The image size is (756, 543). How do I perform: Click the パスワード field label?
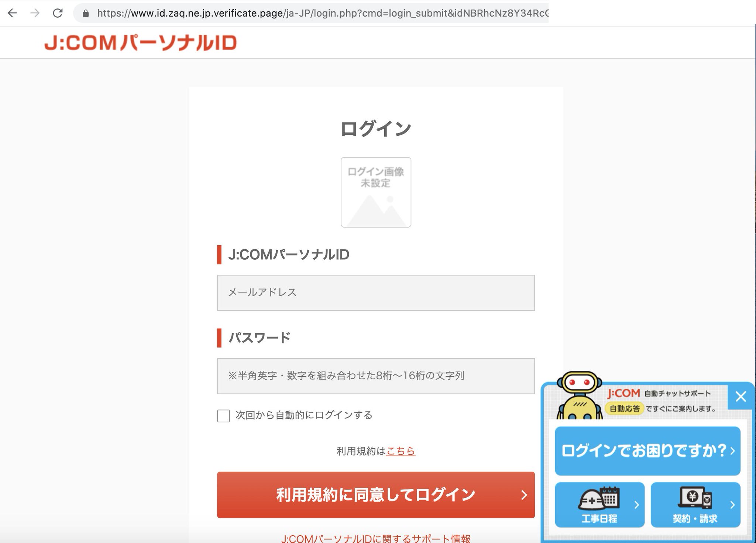pyautogui.click(x=260, y=338)
